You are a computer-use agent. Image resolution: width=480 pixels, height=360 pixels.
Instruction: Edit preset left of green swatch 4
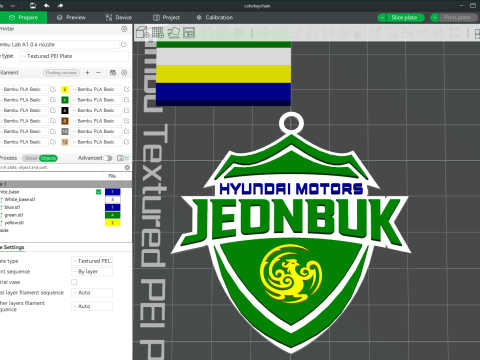pos(53,100)
